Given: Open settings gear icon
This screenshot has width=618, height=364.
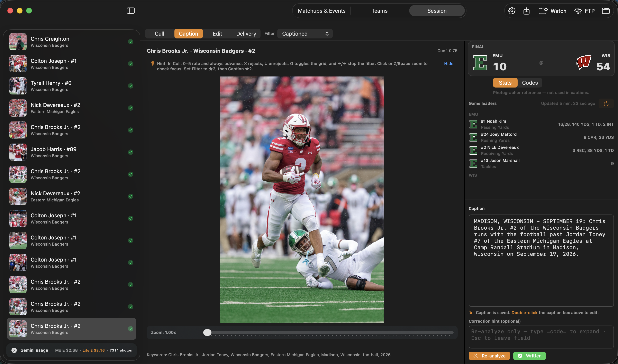Looking at the screenshot, I should tap(512, 11).
